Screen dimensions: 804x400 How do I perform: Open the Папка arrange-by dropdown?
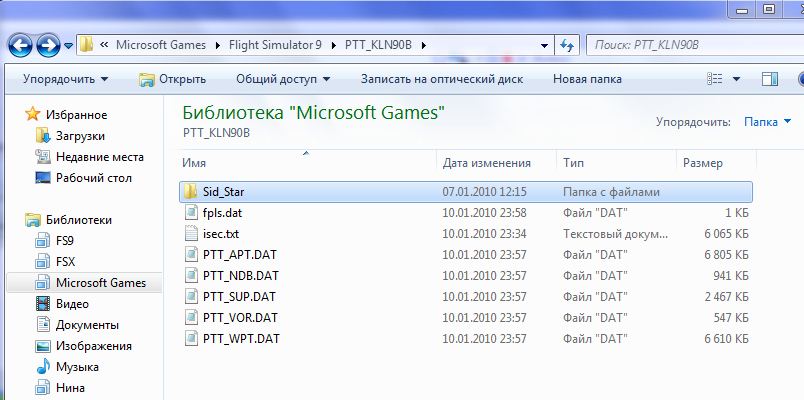768,122
